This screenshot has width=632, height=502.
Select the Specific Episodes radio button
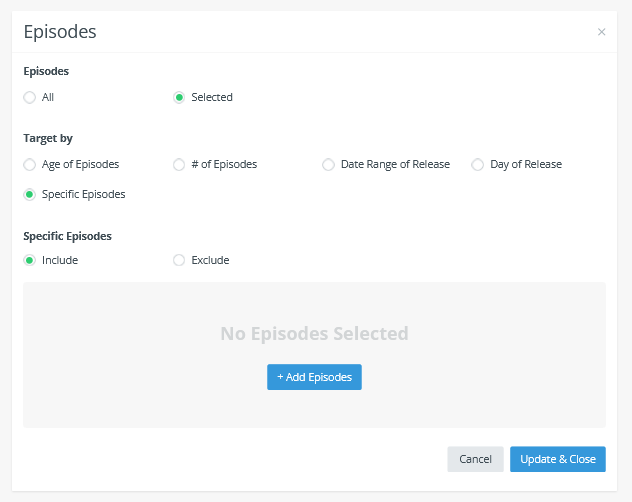point(30,194)
